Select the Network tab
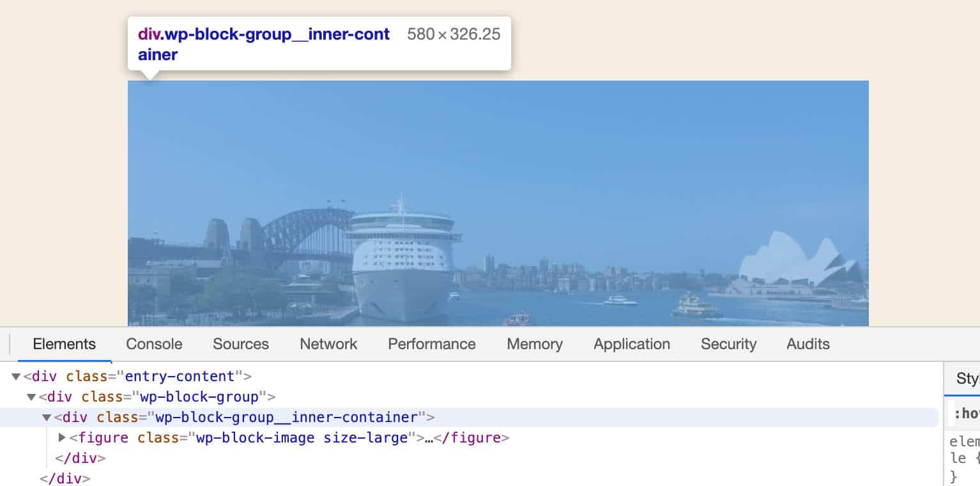 tap(328, 344)
